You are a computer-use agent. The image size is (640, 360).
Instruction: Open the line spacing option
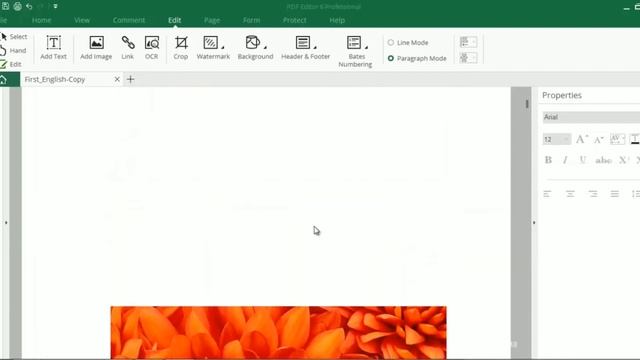coord(636,194)
